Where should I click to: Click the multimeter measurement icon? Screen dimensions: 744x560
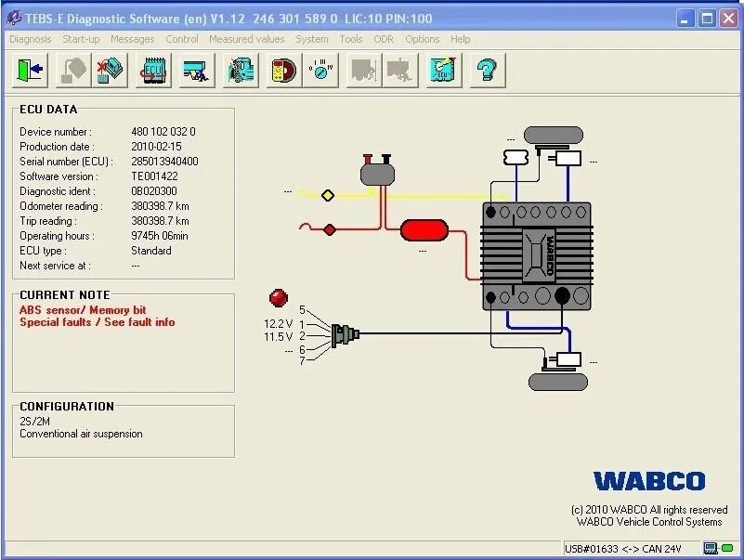[x=284, y=71]
